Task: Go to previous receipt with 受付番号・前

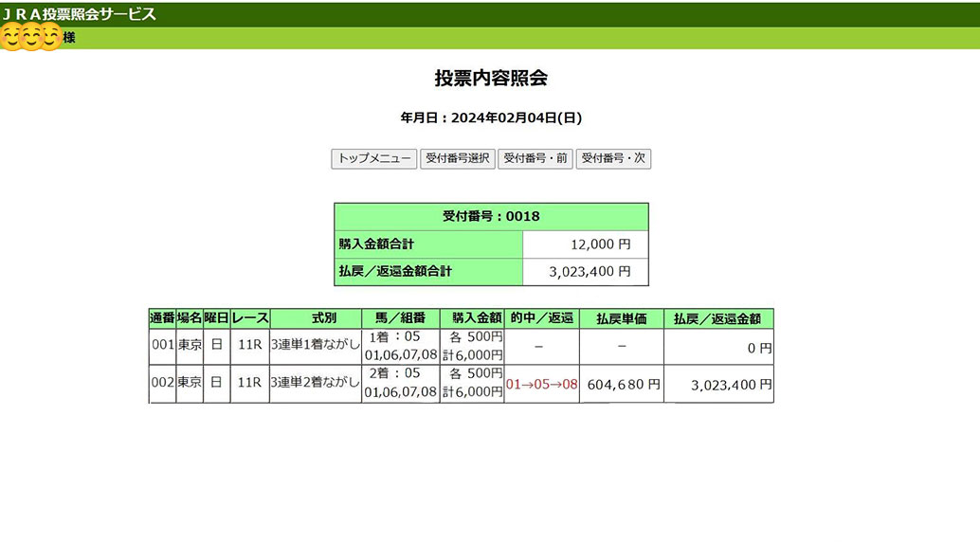Action: pos(535,159)
